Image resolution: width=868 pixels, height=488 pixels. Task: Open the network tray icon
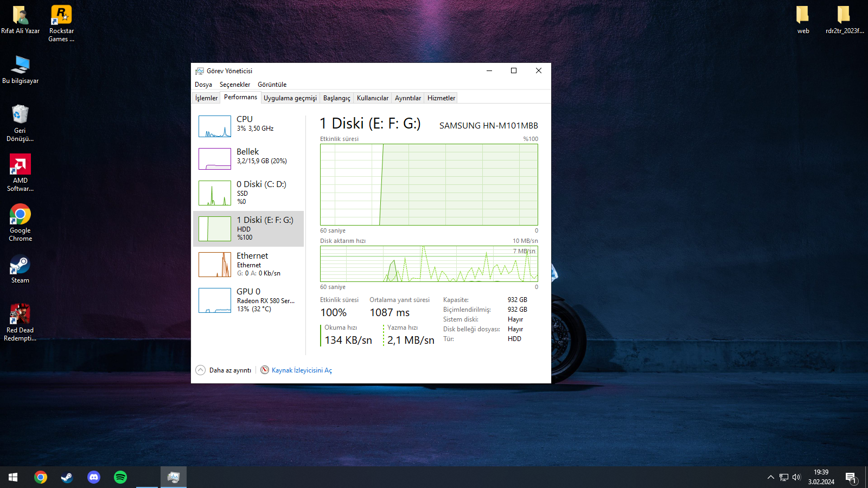[x=784, y=477]
